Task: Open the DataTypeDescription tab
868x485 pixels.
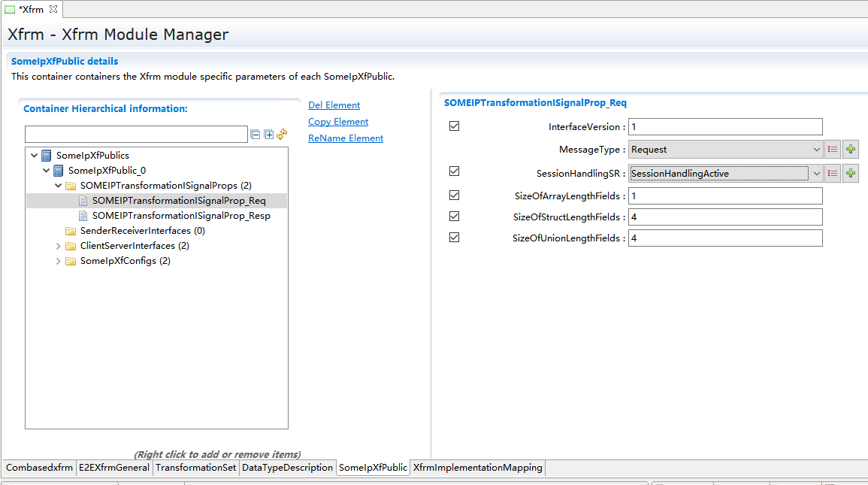Action: (287, 468)
